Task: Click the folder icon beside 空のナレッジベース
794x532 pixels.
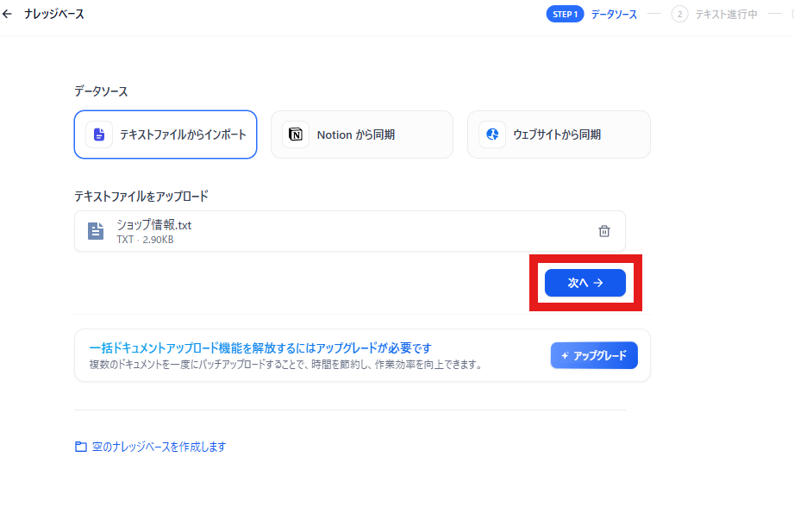Action: point(81,447)
